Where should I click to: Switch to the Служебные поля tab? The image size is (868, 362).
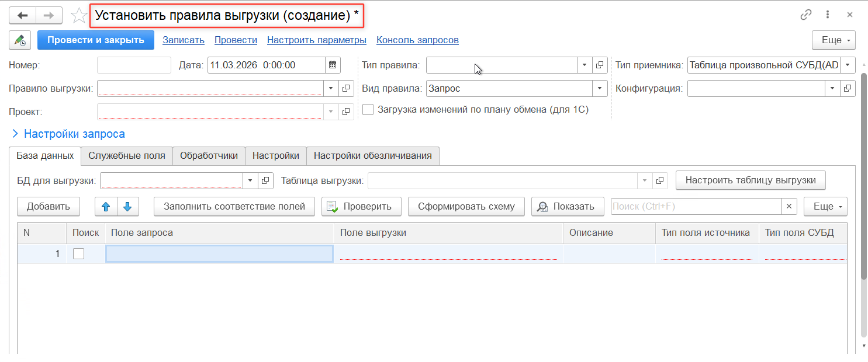tap(127, 156)
